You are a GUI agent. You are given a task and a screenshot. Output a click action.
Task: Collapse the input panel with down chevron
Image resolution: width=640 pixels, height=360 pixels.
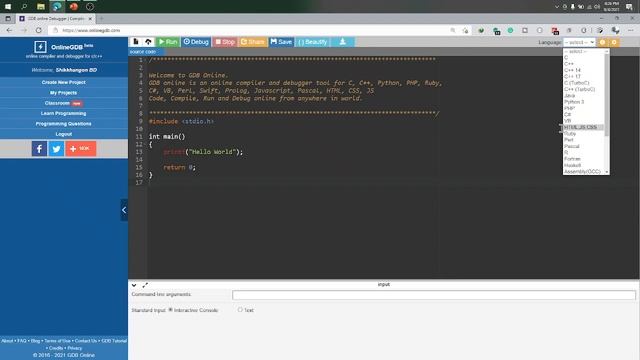pos(134,285)
